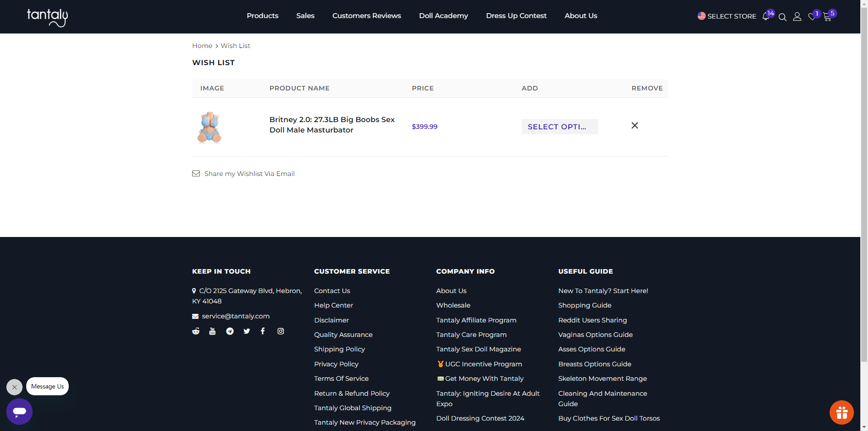Screen dimensions: 868x431
Task: Open Get Money With Tantaly link
Action: [480, 379]
